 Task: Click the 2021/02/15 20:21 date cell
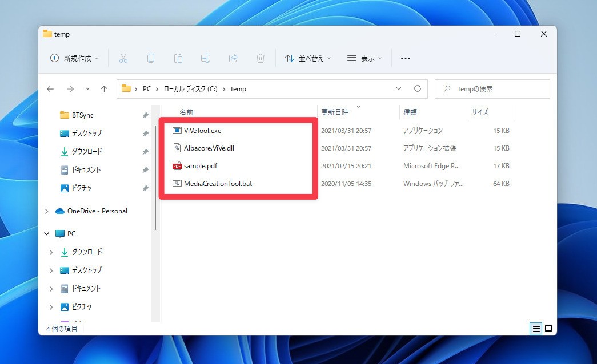[x=346, y=166]
